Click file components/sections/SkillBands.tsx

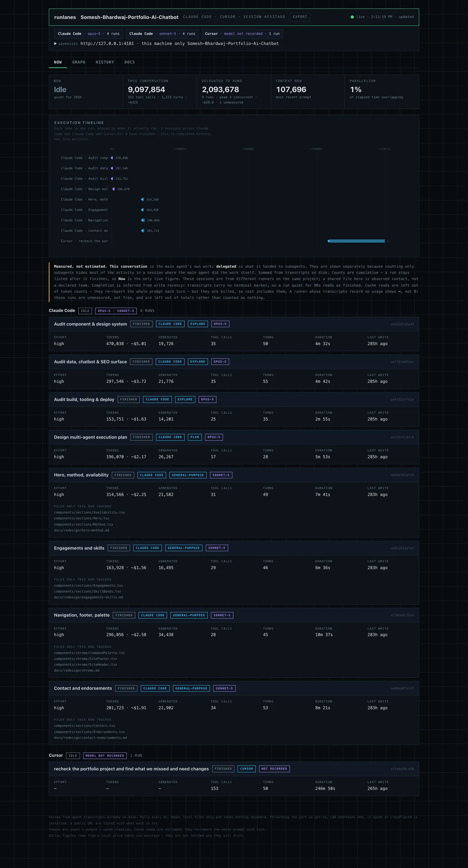(87, 592)
